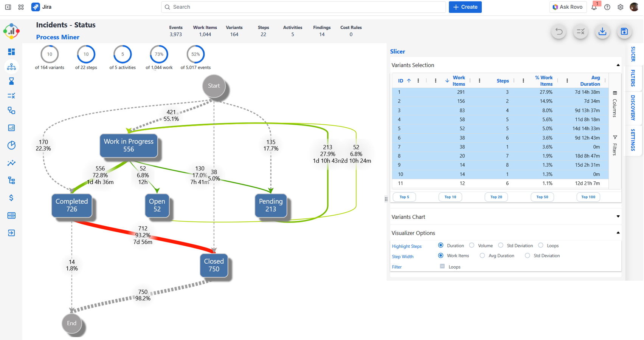Expand the Variants Chart section
Image resolution: width=644 pixels, height=340 pixels.
pyautogui.click(x=618, y=217)
